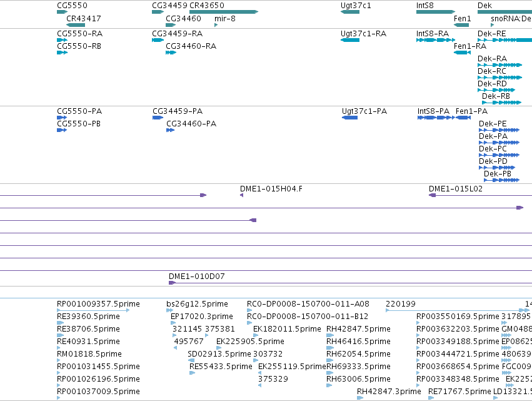Viewport: 532px width, 401px height.
Task: Select protein IntS8-PA
Action: pyautogui.click(x=433, y=111)
